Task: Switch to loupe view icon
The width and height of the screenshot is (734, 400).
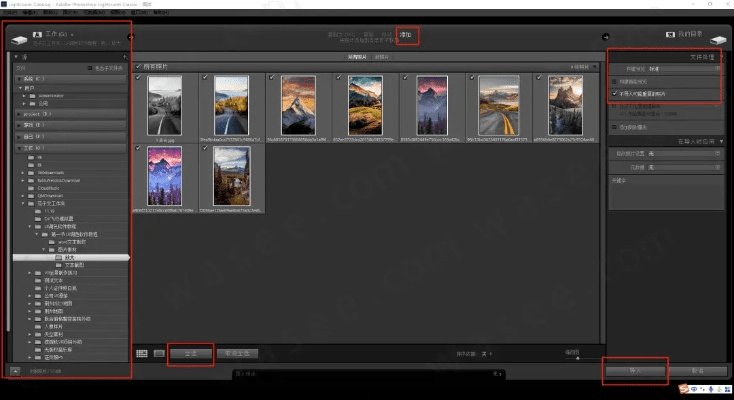Action: coord(158,353)
